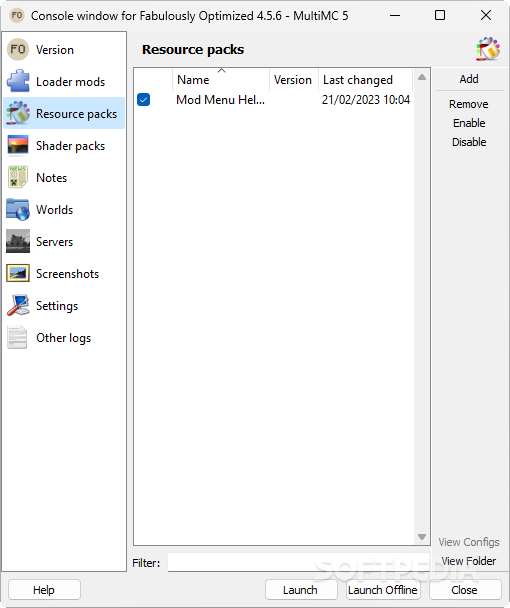The width and height of the screenshot is (510, 608).
Task: Click the Disable button
Action: coord(469,142)
